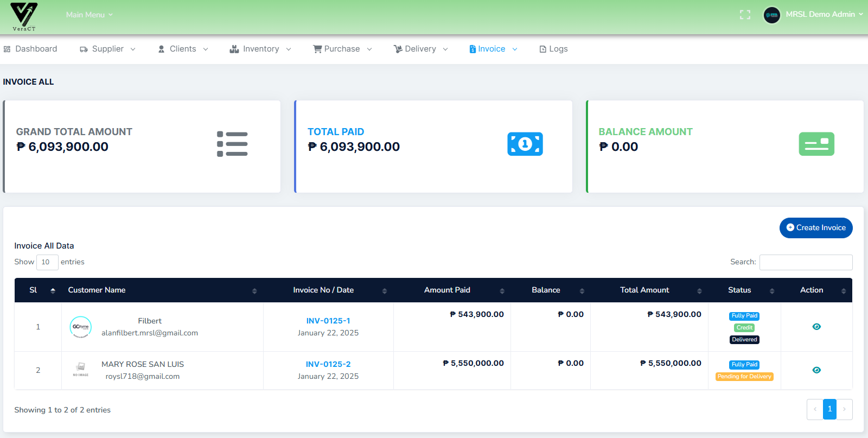Click email roysl718@gmail.com
Screen dimensions: 868x438
[x=143, y=377]
